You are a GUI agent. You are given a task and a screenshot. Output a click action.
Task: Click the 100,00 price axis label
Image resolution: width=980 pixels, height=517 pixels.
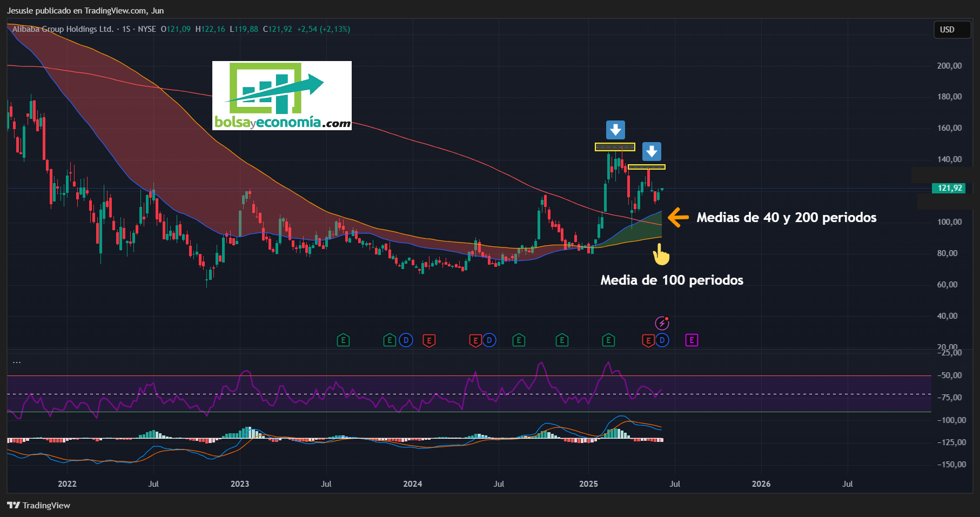tap(949, 221)
